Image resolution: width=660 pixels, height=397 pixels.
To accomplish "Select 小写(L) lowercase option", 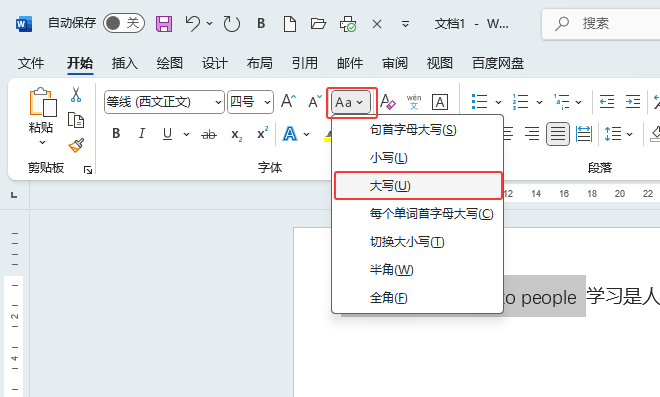I will point(418,158).
